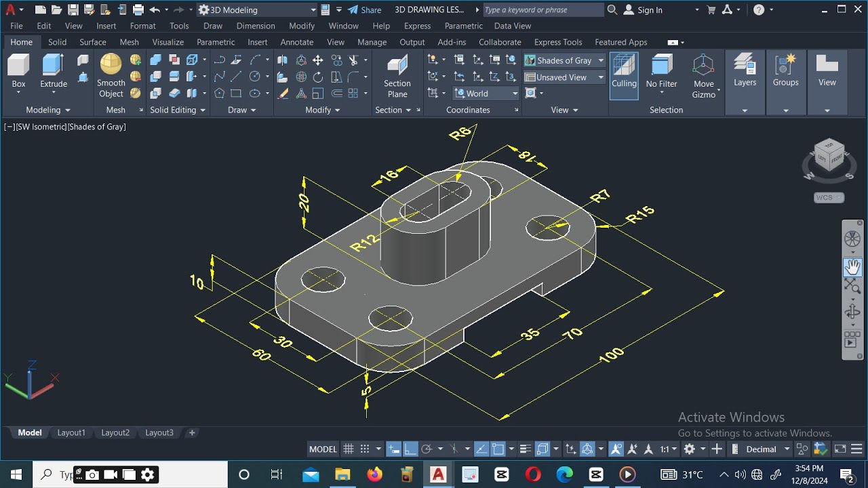Click the WCS label under ViewCube

tap(829, 197)
